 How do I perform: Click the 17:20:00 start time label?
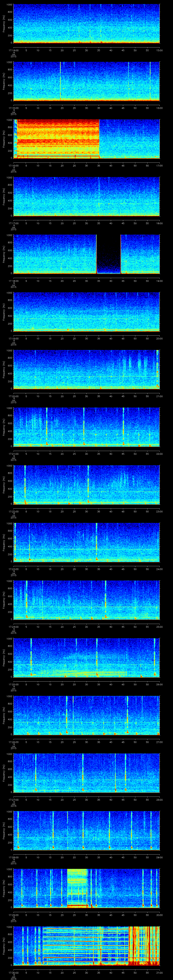coord(13,396)
